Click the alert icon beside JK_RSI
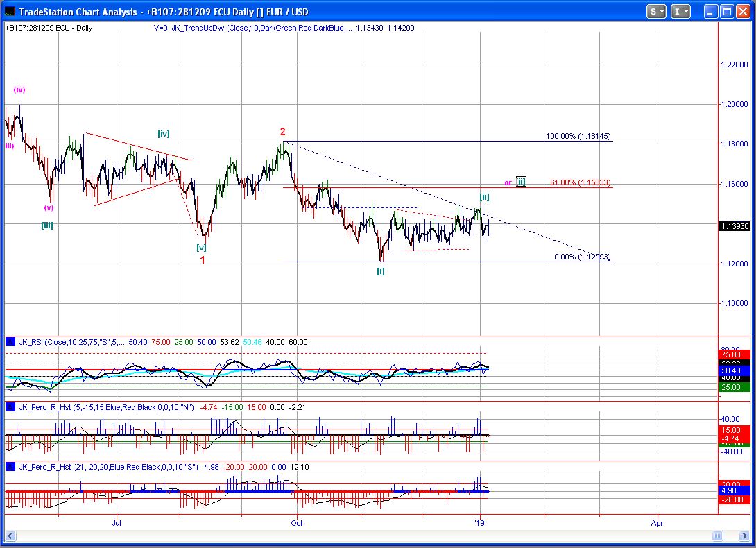The height and width of the screenshot is (548, 756). pos(10,342)
